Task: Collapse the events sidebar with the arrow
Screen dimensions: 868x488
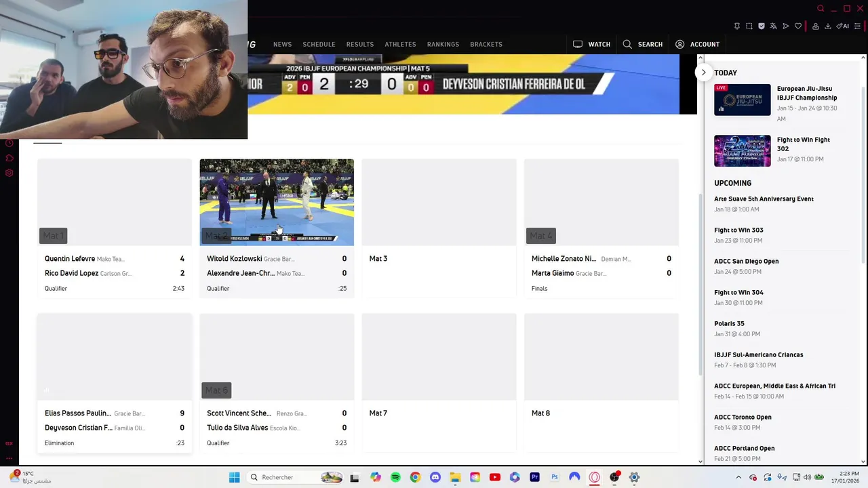Action: coord(703,73)
